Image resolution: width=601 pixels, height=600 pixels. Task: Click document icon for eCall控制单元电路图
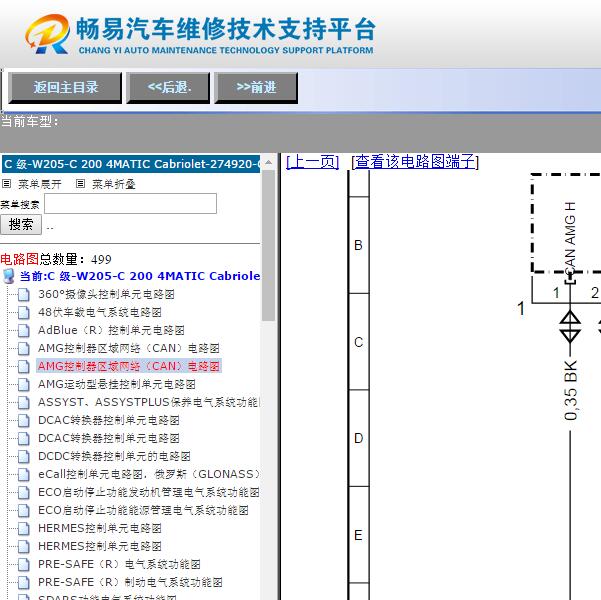tap(24, 474)
